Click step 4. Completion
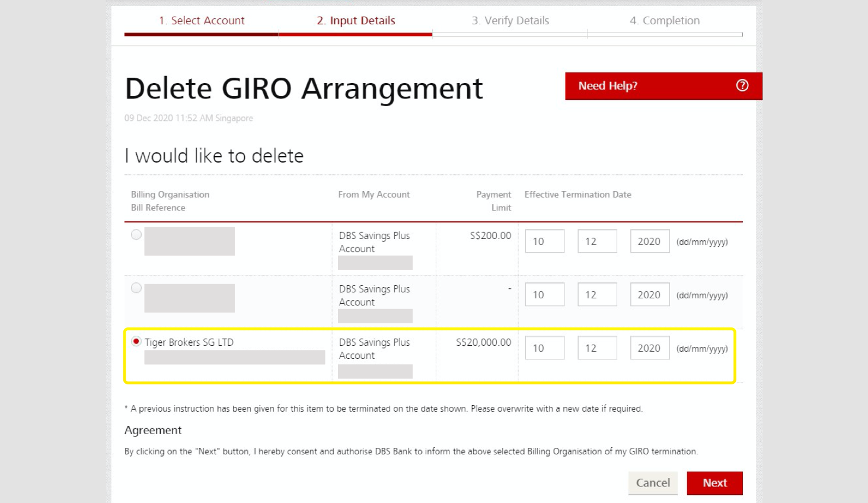 665,21
